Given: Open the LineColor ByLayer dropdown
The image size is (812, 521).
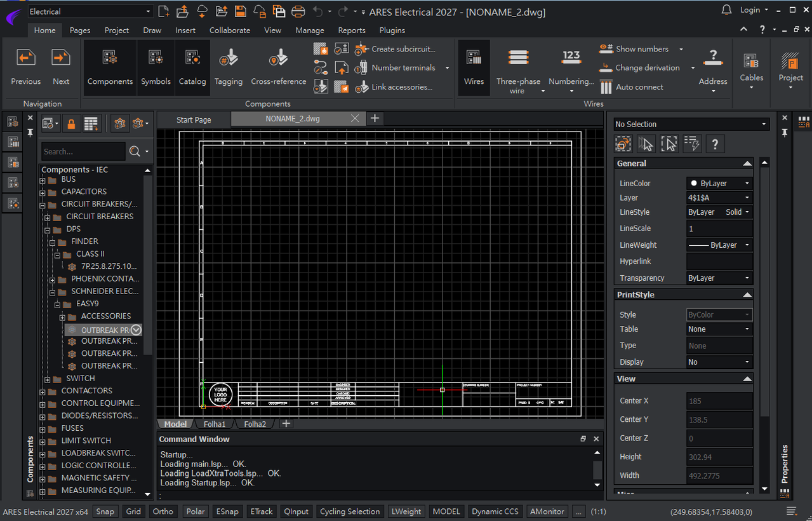Looking at the screenshot, I should tap(719, 183).
